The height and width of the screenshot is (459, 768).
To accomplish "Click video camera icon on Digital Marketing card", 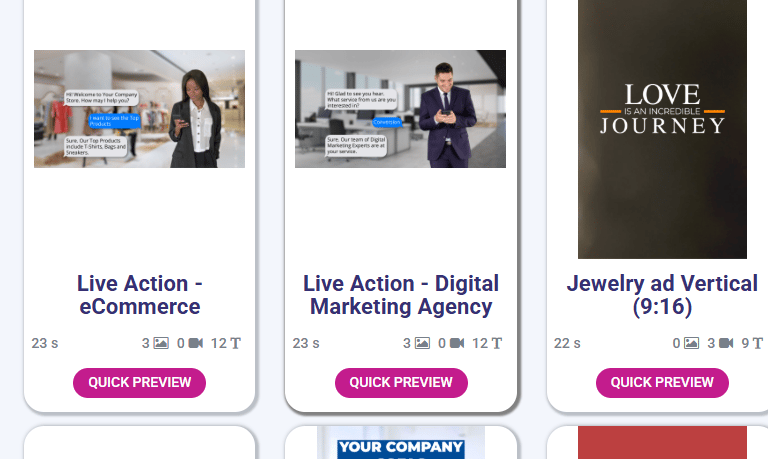I will tap(457, 343).
